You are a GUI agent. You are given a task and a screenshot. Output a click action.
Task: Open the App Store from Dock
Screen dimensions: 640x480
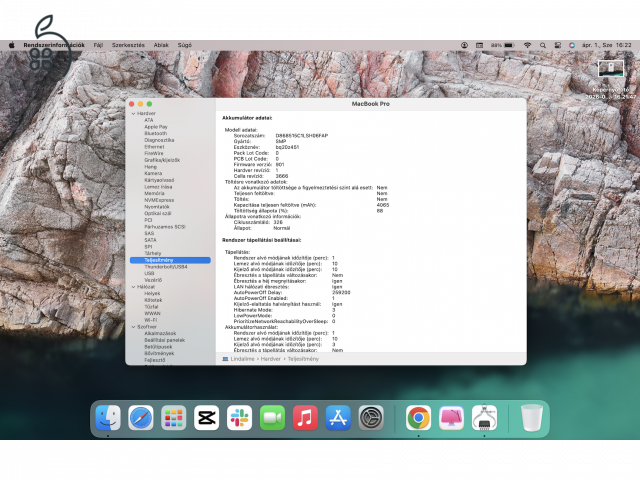pyautogui.click(x=338, y=418)
